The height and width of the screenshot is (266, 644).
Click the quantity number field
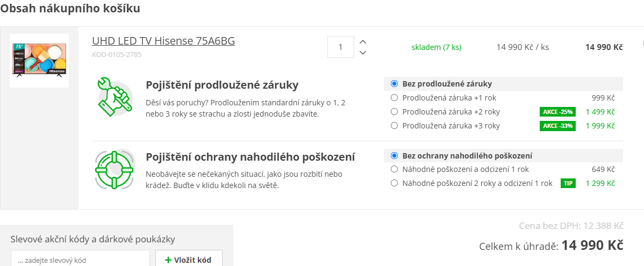tap(341, 47)
